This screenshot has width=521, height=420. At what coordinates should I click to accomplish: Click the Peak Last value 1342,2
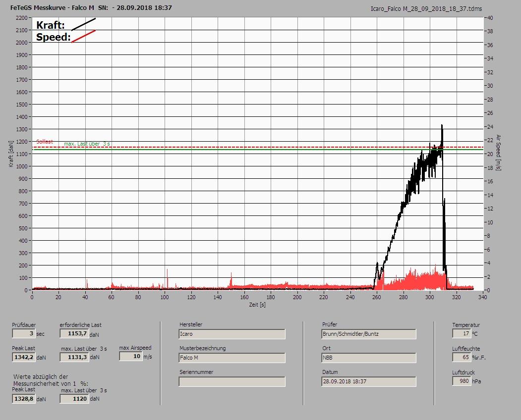(x=24, y=357)
